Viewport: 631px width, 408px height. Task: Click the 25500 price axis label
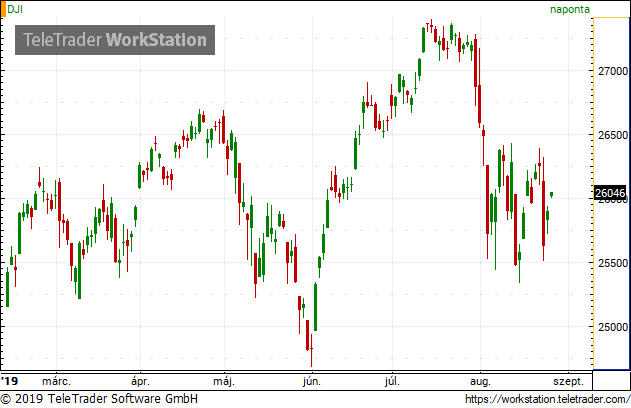(612, 263)
